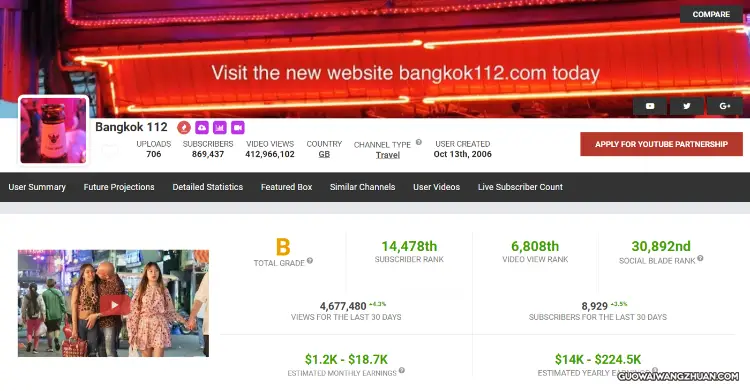Open the channel's YouTube icon link
Viewport: 750px width, 391px height.
pos(650,106)
